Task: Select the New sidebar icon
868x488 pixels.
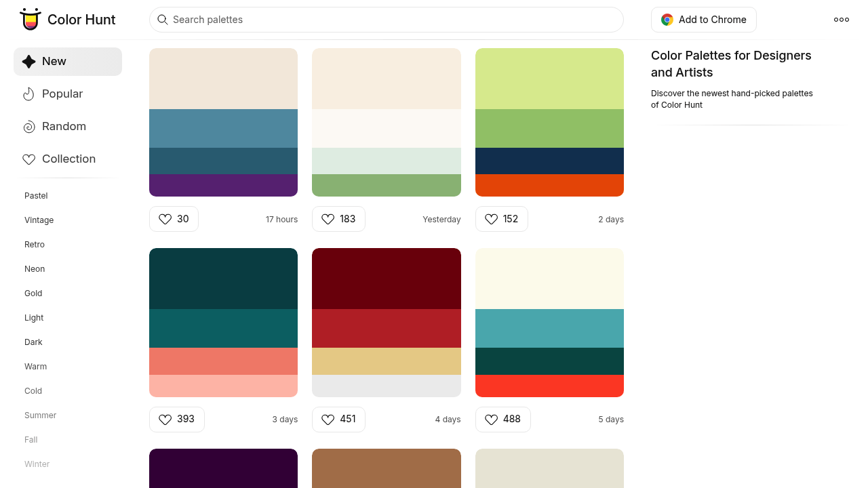Action: (28, 61)
